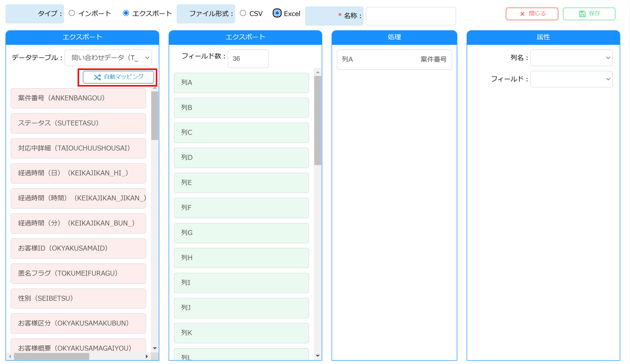Select column 列B in export list
Image resolution: width=630 pixels, height=364 pixels.
coord(241,108)
